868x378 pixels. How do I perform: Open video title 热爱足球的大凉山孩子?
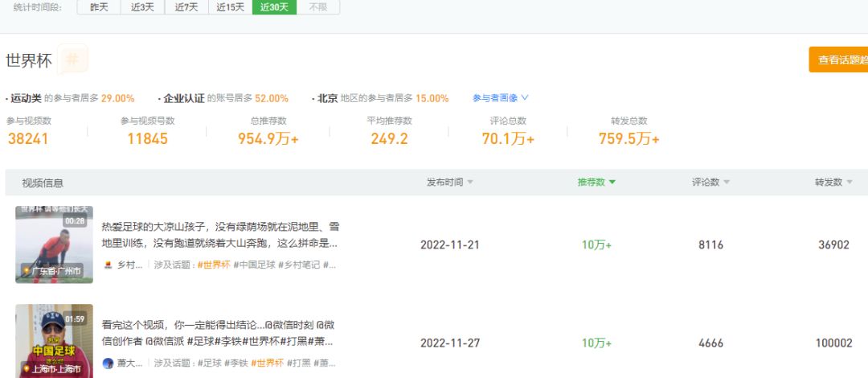pyautogui.click(x=220, y=235)
